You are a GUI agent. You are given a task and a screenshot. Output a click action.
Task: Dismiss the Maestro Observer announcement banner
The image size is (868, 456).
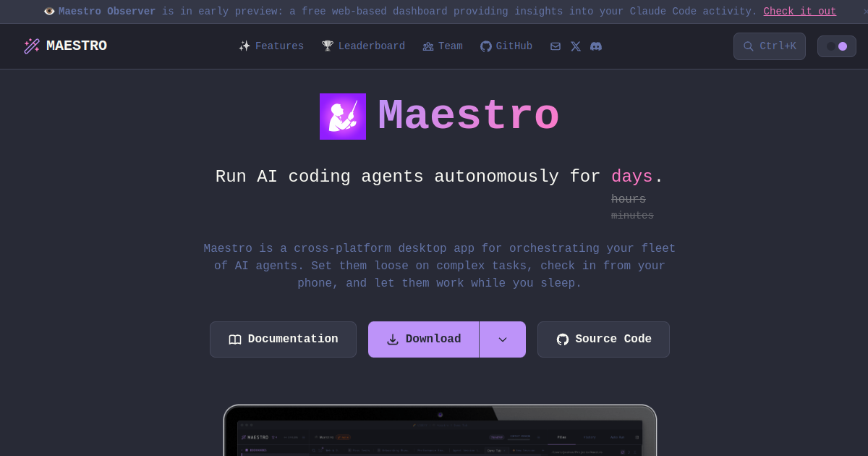pyautogui.click(x=864, y=12)
